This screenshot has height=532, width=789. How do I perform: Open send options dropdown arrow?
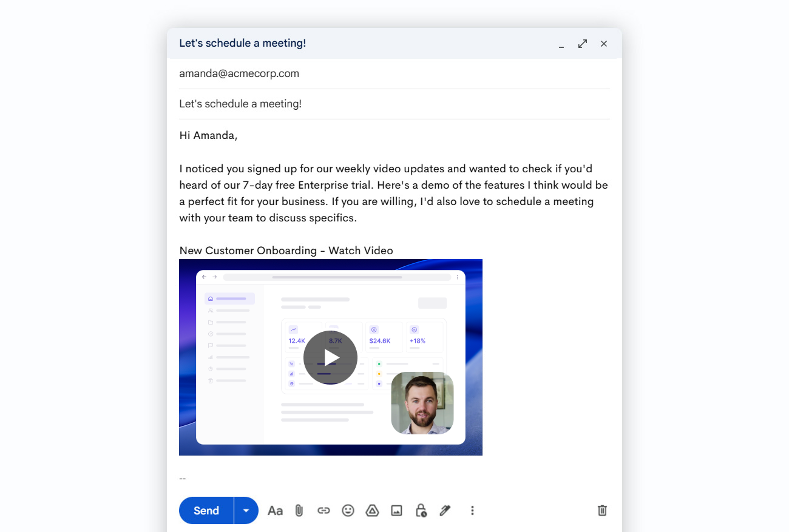246,511
